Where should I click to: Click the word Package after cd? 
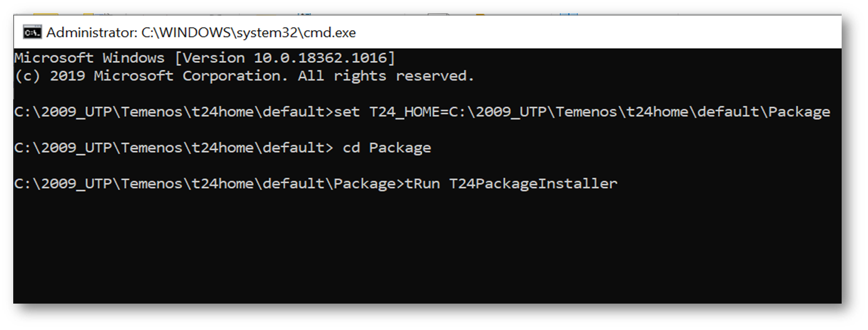tap(400, 148)
